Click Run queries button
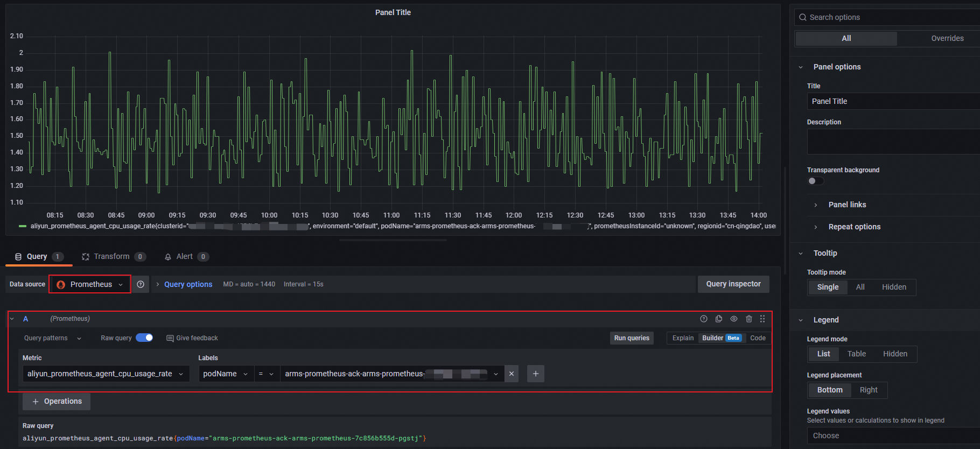The image size is (980, 449). coord(632,338)
